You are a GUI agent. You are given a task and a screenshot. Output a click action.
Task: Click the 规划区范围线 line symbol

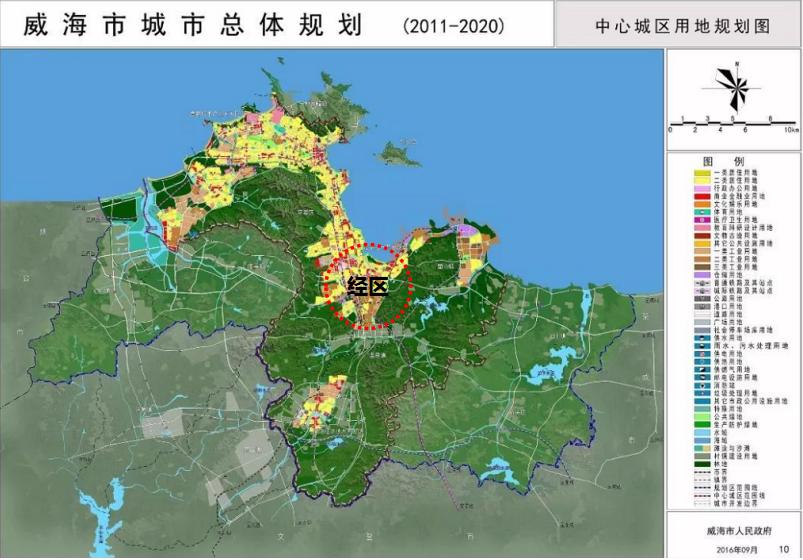coord(701,488)
